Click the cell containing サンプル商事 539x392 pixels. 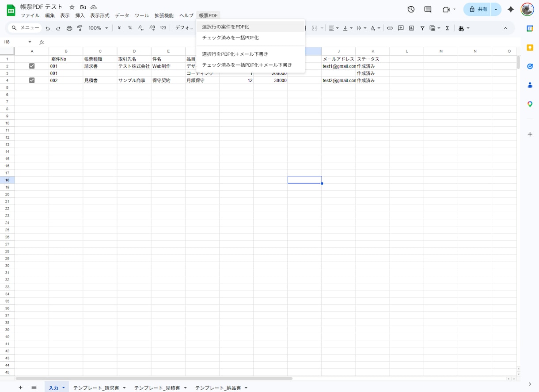[134, 80]
